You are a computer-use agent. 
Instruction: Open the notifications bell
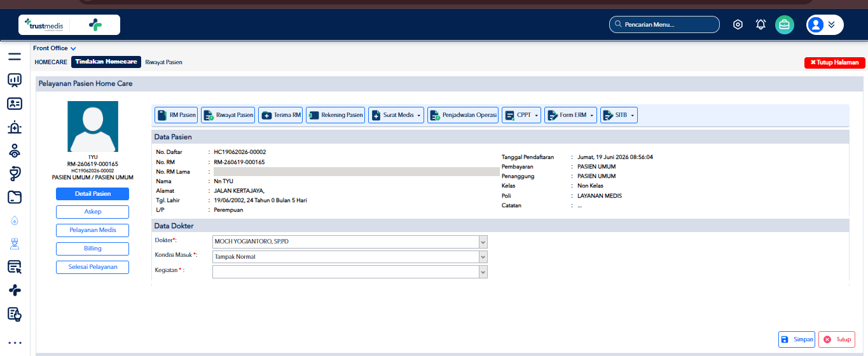click(761, 25)
